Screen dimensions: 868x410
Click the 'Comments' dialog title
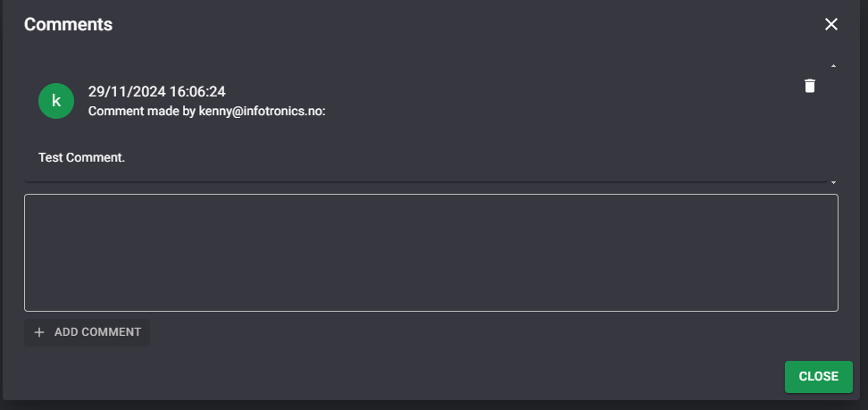68,24
